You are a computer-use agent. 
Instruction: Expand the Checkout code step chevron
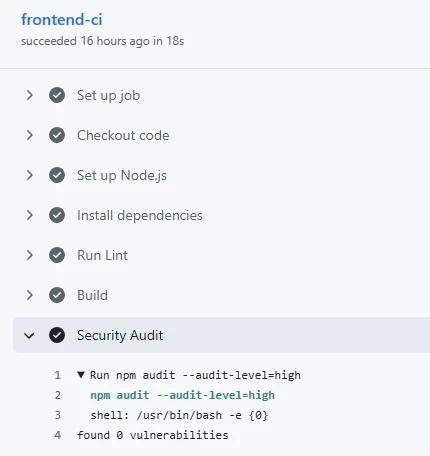(x=30, y=135)
